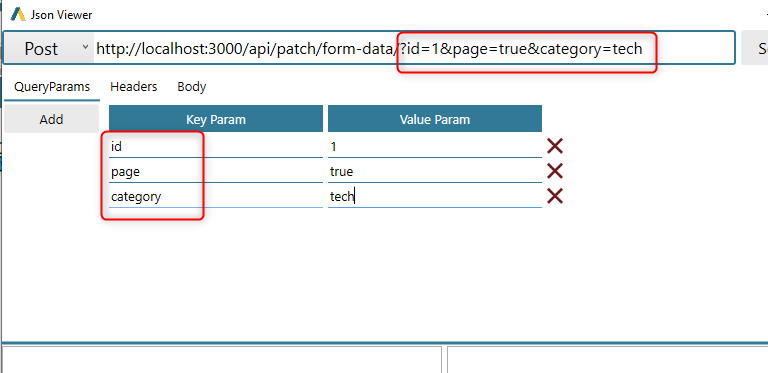Click the Key Param column header
768x373 pixels.
216,119
